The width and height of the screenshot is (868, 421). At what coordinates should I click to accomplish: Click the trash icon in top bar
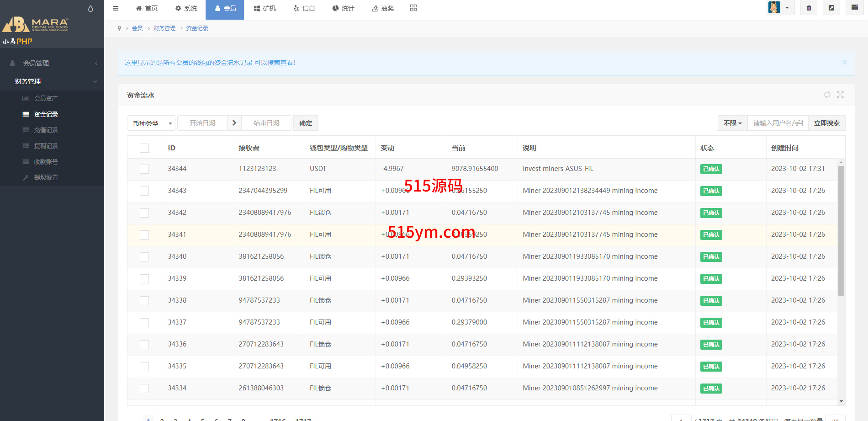[809, 8]
